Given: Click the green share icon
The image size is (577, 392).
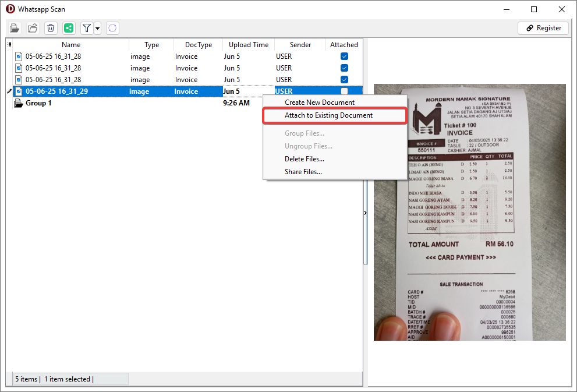Looking at the screenshot, I should coord(69,28).
